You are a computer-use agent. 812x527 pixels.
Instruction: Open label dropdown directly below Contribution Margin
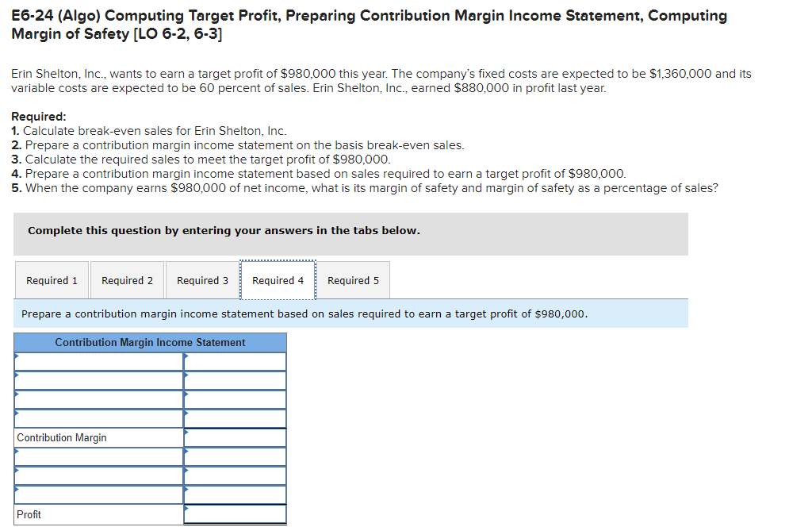pos(99,457)
